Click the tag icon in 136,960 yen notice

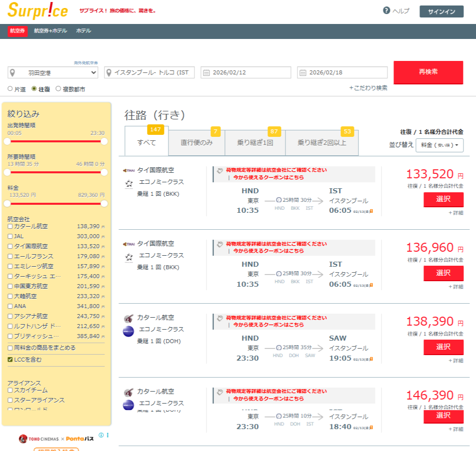(220, 244)
